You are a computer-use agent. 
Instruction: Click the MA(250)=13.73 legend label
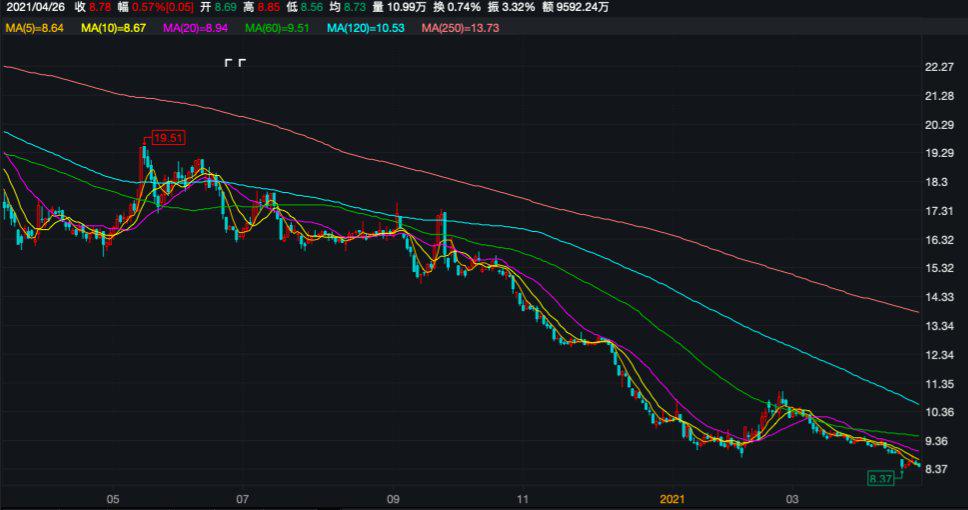coord(460,28)
